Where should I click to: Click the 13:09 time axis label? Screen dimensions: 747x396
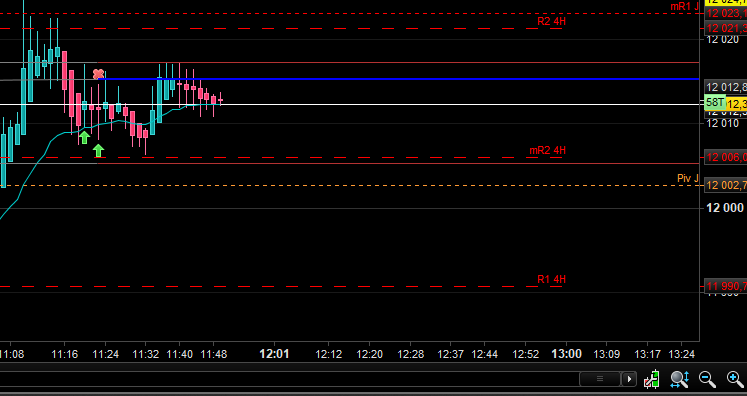tap(606, 354)
